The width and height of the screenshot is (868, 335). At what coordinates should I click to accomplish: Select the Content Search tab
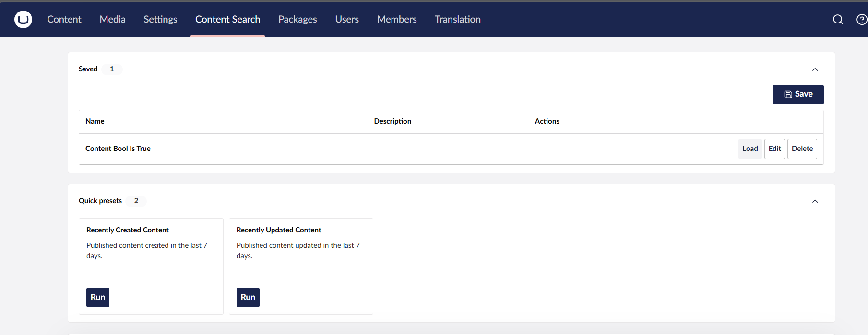click(227, 19)
